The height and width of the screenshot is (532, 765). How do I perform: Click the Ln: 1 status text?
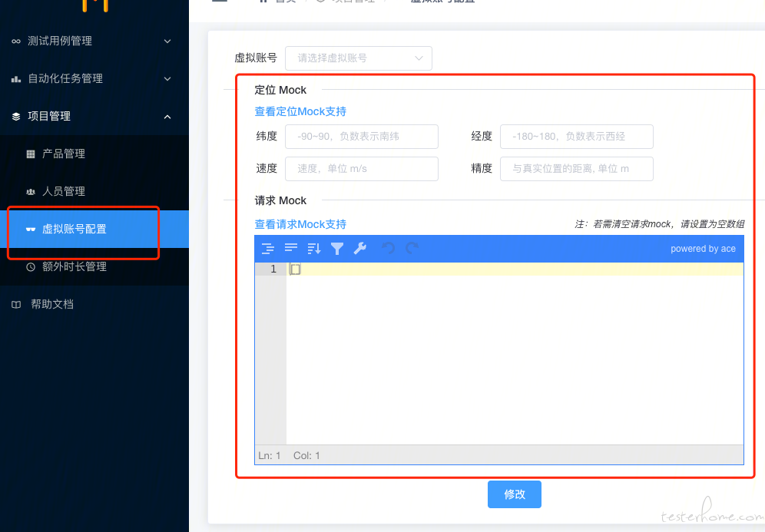click(270, 455)
